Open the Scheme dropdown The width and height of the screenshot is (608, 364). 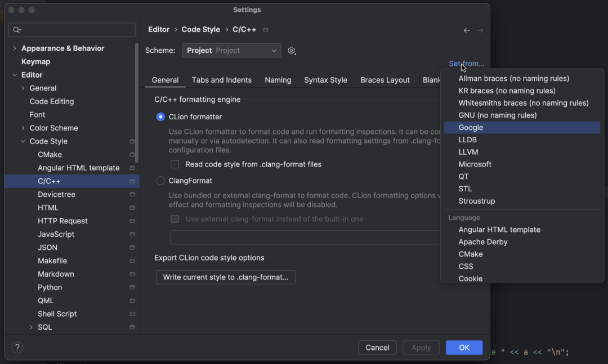coord(231,51)
